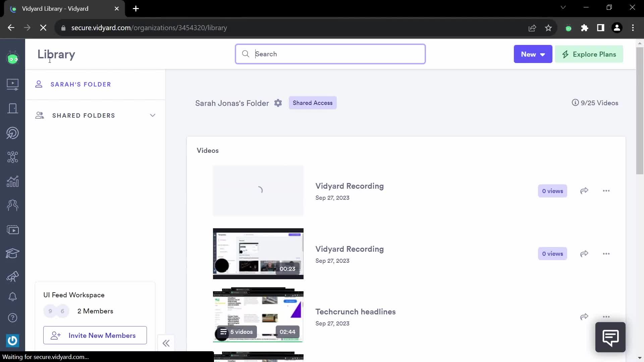The width and height of the screenshot is (644, 362).
Task: Open the integrations hexagon sidebar icon
Action: [12, 157]
